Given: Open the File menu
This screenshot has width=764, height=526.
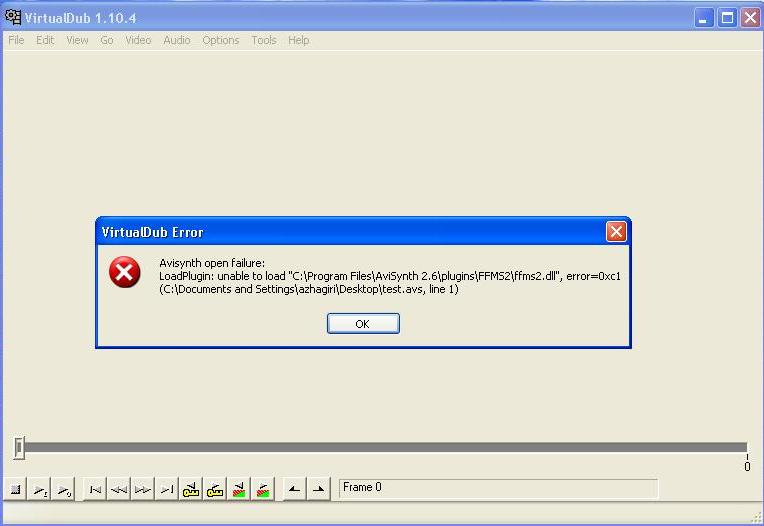Looking at the screenshot, I should [x=16, y=40].
